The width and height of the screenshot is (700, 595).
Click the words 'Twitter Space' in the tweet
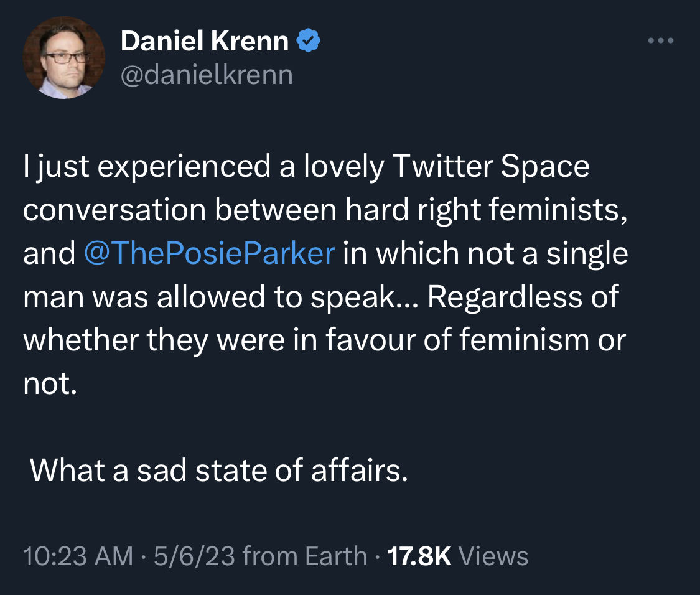pos(490,167)
